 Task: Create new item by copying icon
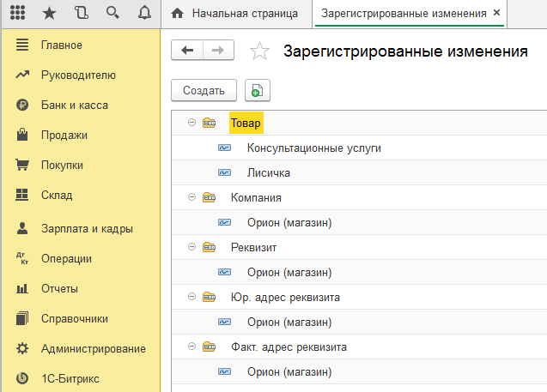tap(258, 91)
